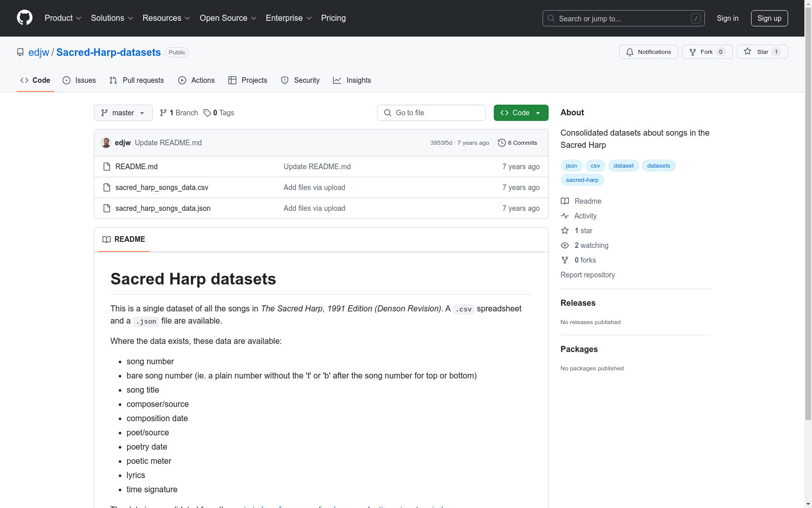Screen dimensions: 812x508
Task: Expand the Product menu
Action: coord(63,18)
